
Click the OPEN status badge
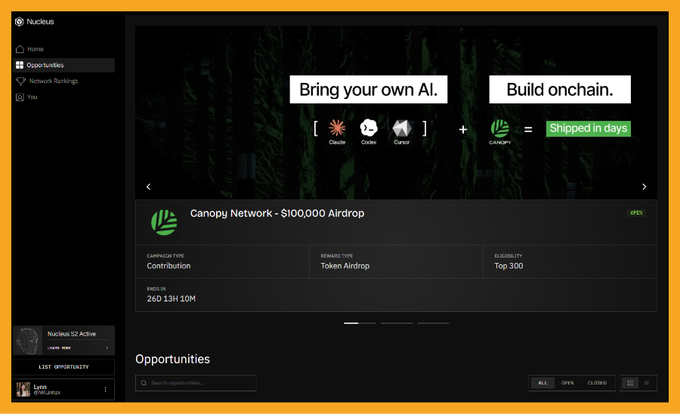[x=636, y=213]
